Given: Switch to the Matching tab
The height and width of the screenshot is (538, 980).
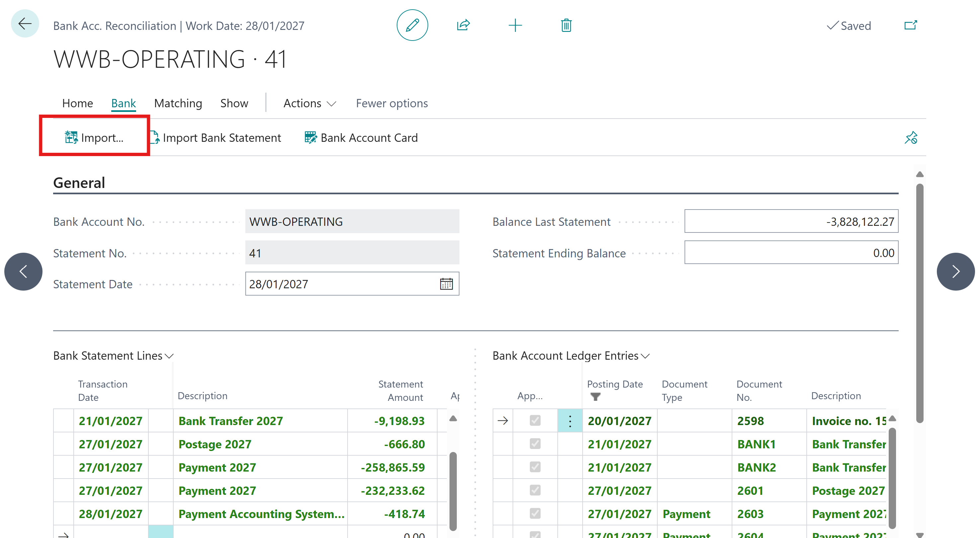Looking at the screenshot, I should point(178,103).
